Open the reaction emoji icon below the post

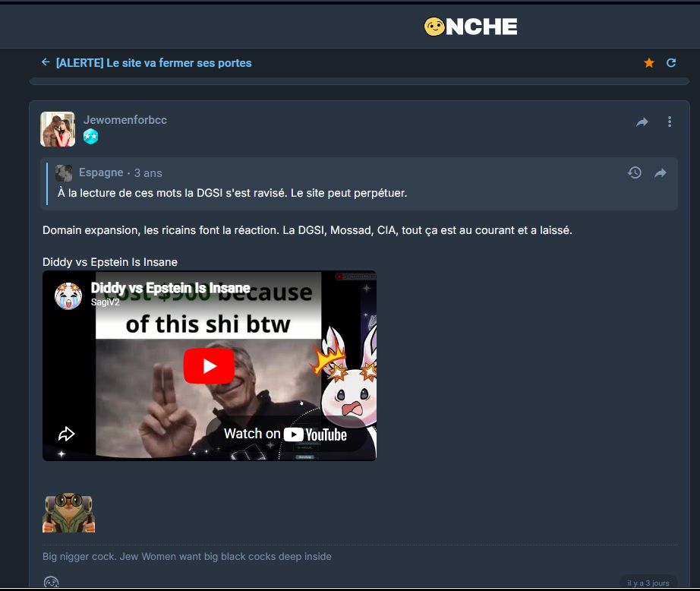pos(52,582)
